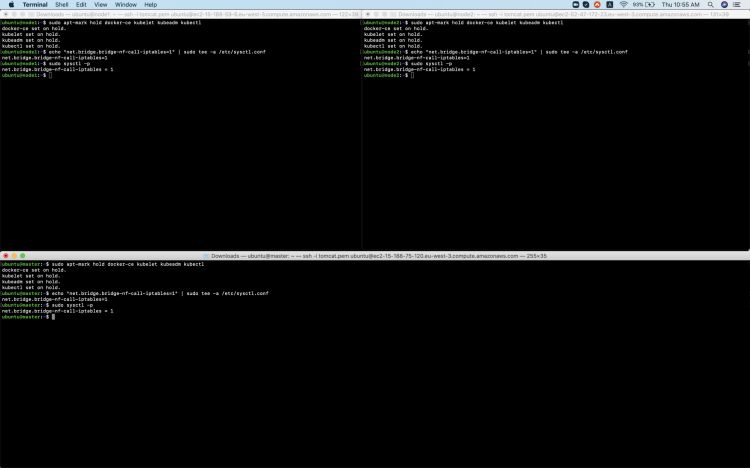The width and height of the screenshot is (750, 468).
Task: Open the Edit menu
Action: tap(82, 4)
